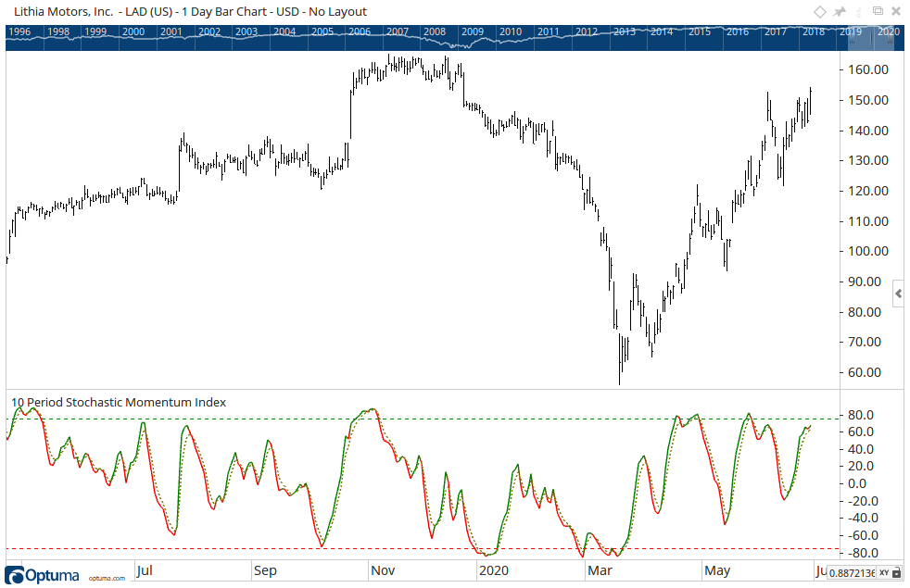
Task: Click the -60.0 indicator scale label
Action: tap(862, 534)
